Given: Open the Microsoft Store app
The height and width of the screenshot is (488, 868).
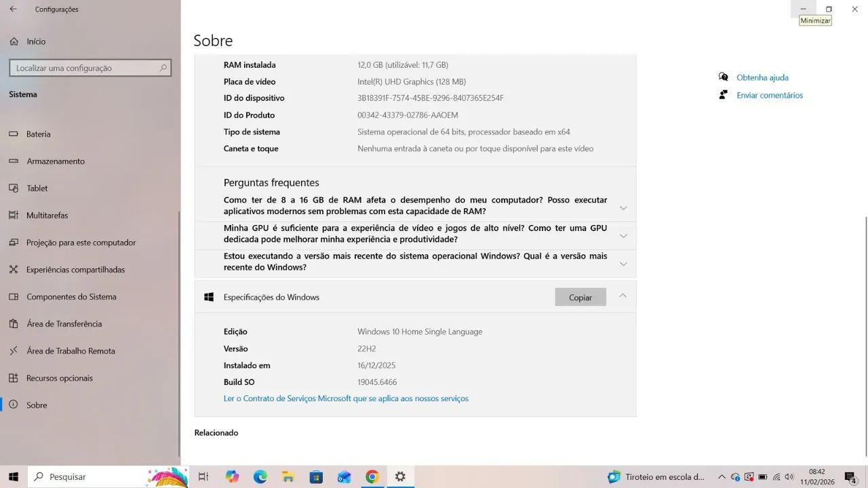Looking at the screenshot, I should point(316,476).
